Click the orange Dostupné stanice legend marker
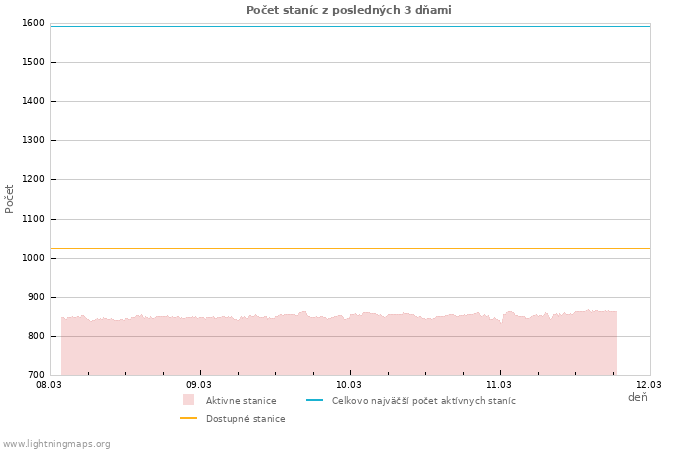 pos(188,419)
